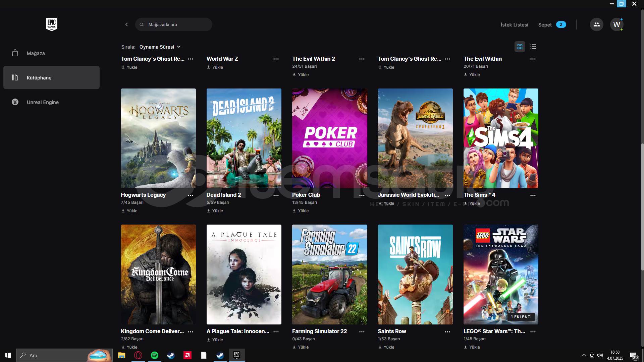The height and width of the screenshot is (362, 644).
Task: Open the W profile avatar menu
Action: click(616, 24)
